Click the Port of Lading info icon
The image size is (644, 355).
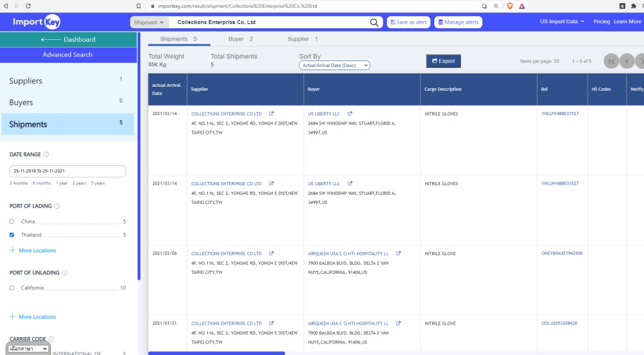(x=57, y=206)
